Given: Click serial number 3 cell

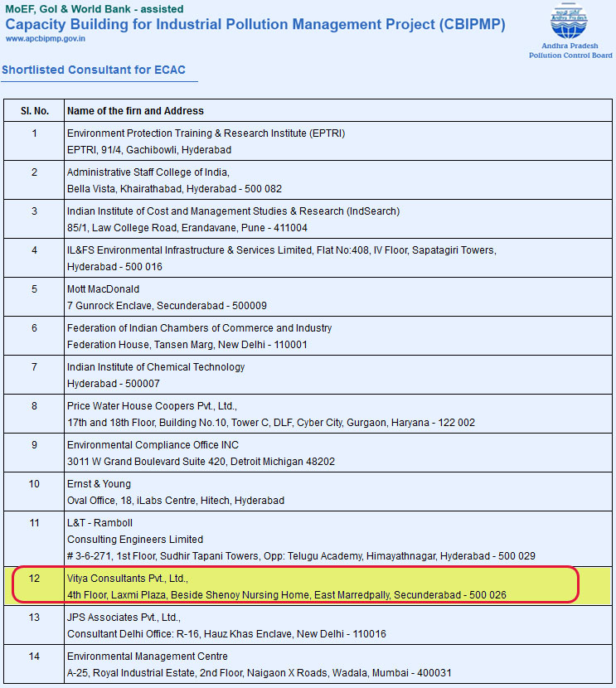Looking at the screenshot, I should pyautogui.click(x=34, y=220).
